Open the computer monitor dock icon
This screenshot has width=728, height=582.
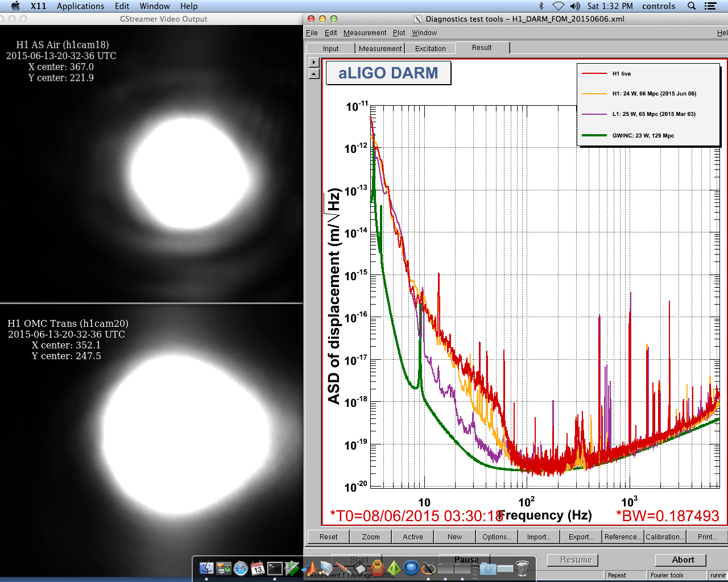click(x=326, y=568)
